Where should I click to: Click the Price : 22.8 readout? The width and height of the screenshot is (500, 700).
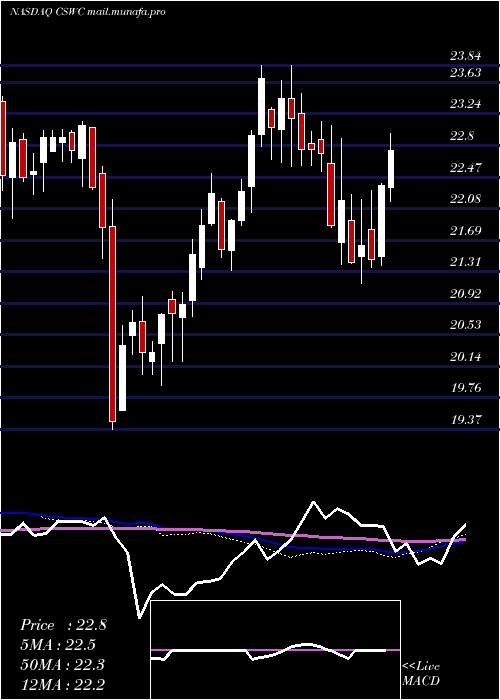coord(63,625)
